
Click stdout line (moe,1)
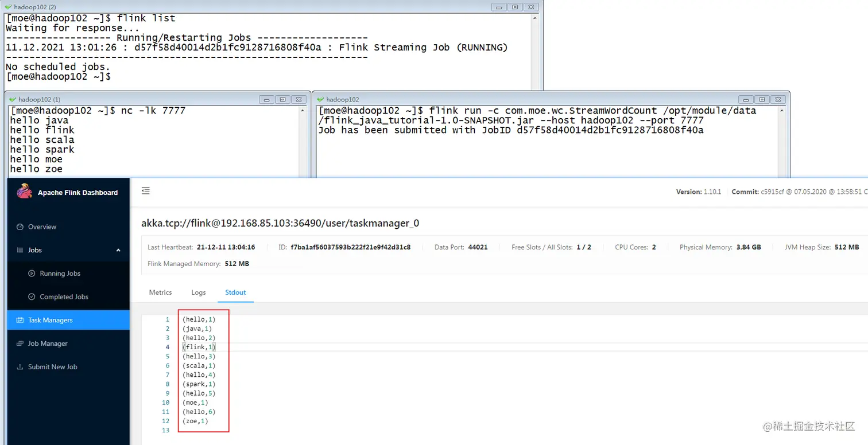[x=195, y=403]
